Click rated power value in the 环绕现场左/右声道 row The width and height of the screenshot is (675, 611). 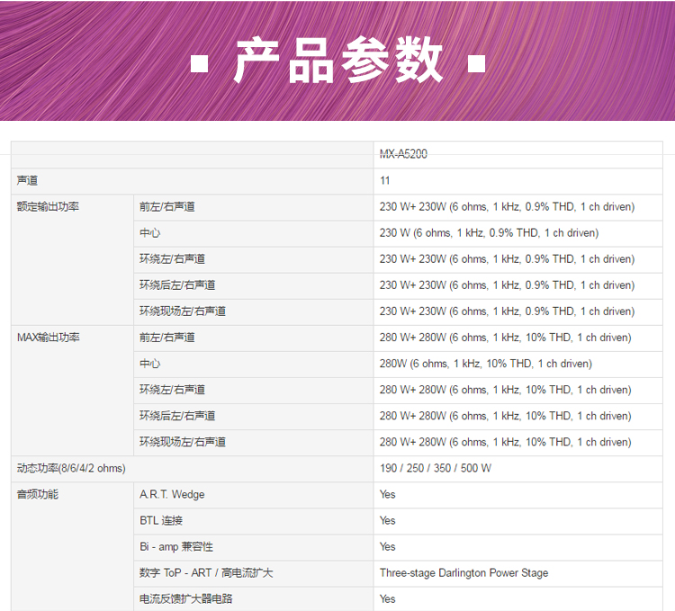coord(507,311)
